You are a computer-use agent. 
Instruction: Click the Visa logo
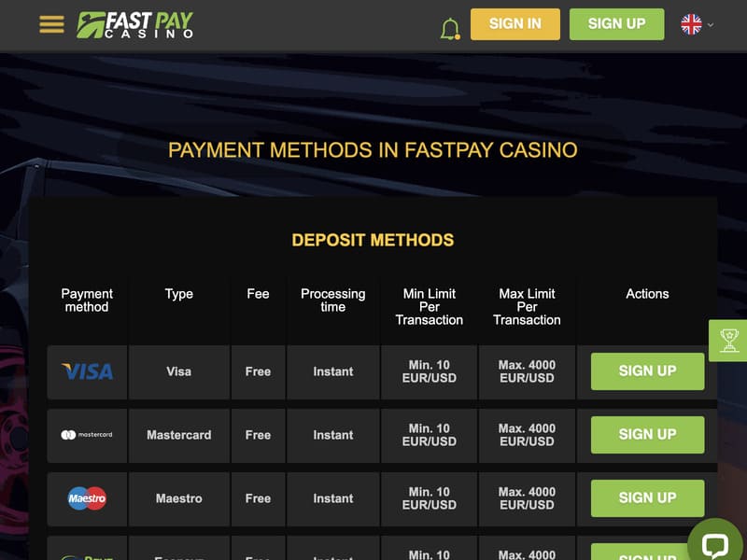coord(87,371)
